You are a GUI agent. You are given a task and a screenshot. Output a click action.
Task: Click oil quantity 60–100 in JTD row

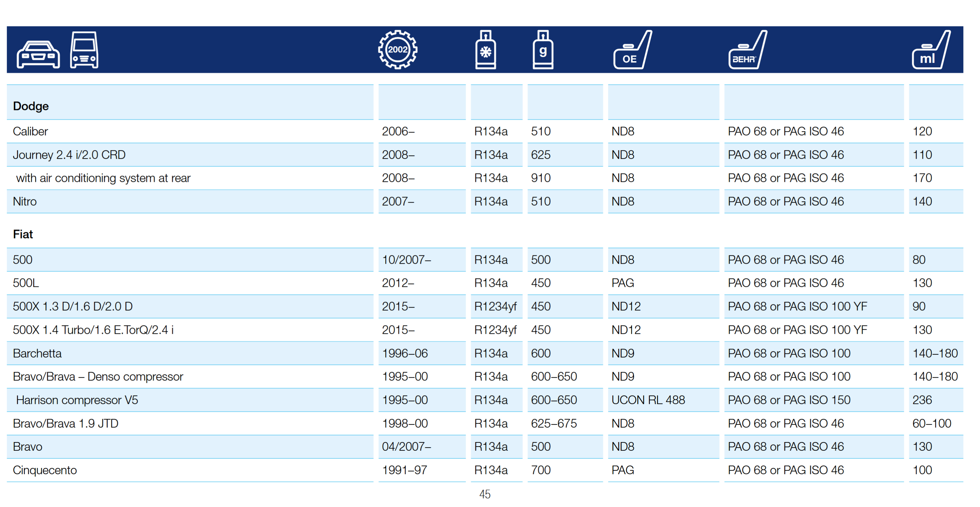(x=932, y=423)
